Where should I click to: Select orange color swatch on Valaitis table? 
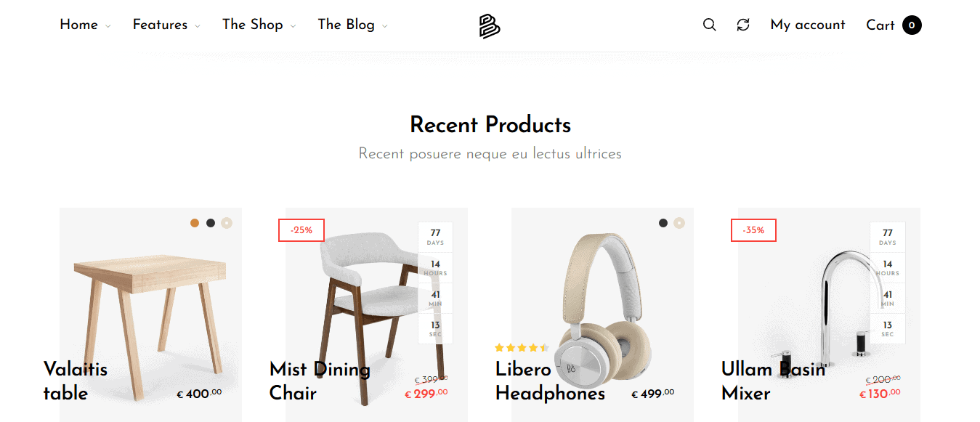pyautogui.click(x=195, y=223)
